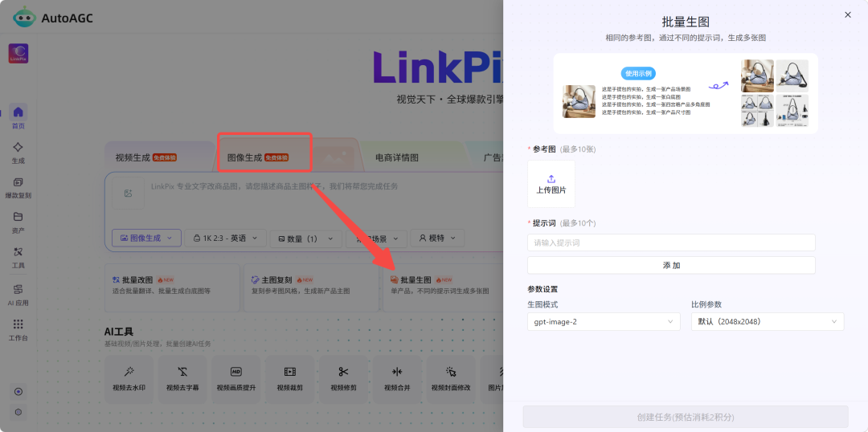The image size is (868, 432).
Task: Open 爆款复刻 in the sidebar
Action: click(x=18, y=188)
